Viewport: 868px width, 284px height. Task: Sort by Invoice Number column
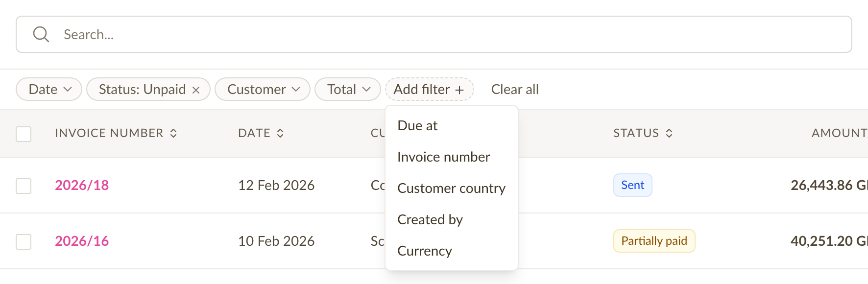point(116,133)
